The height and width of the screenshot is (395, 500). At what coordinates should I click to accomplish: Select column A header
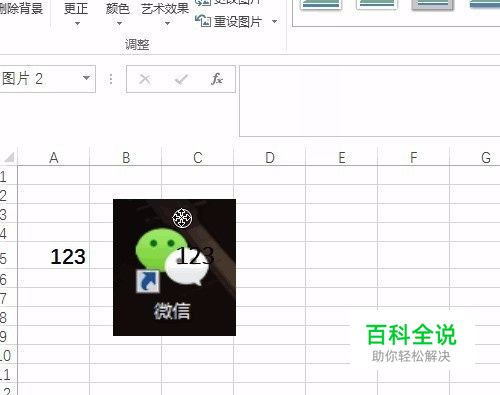coord(54,157)
